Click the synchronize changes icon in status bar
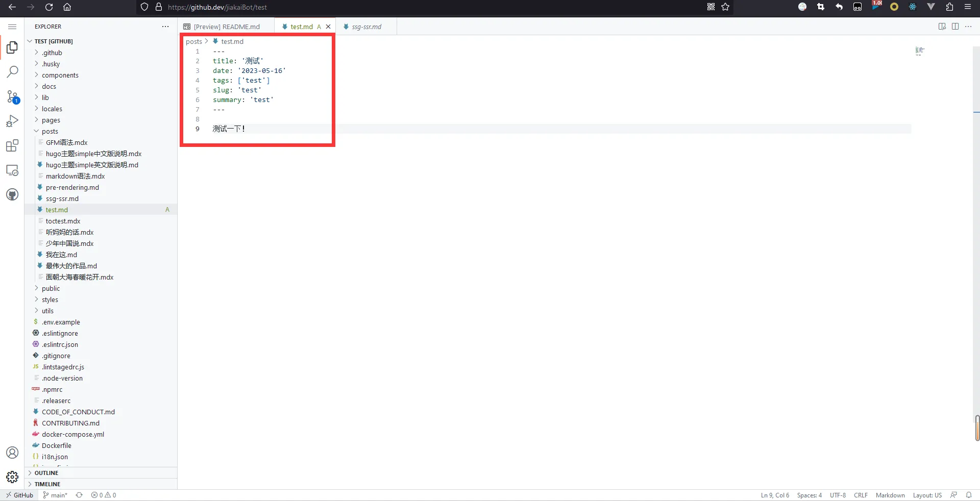The height and width of the screenshot is (501, 980). [79, 495]
